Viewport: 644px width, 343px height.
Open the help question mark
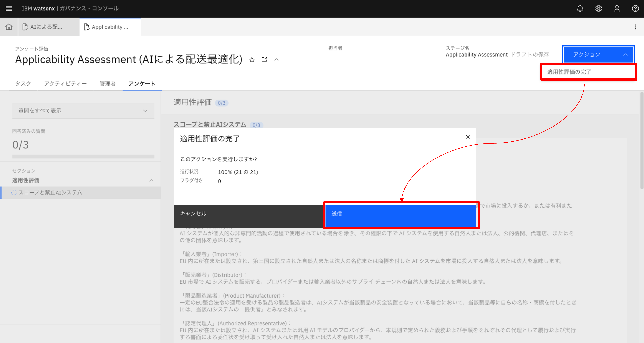(x=635, y=9)
